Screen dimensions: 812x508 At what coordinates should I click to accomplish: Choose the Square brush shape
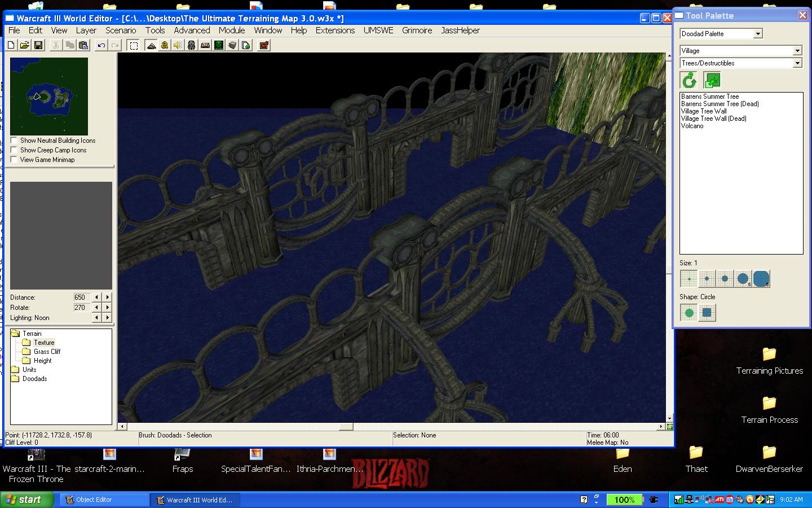coord(707,313)
